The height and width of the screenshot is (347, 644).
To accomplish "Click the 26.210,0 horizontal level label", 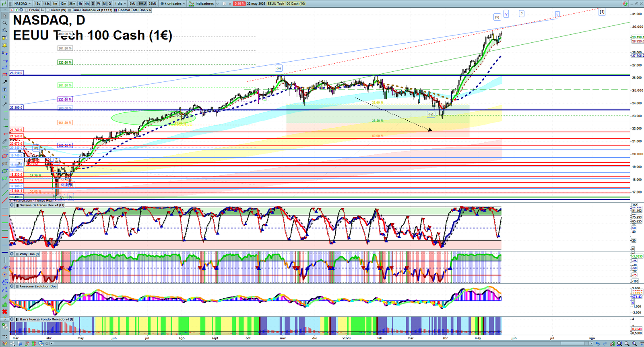I will 16,73.
